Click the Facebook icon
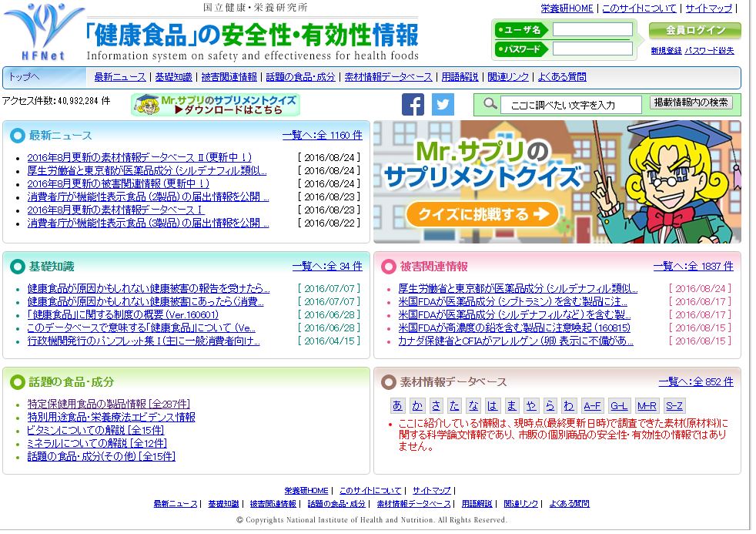 [x=413, y=104]
